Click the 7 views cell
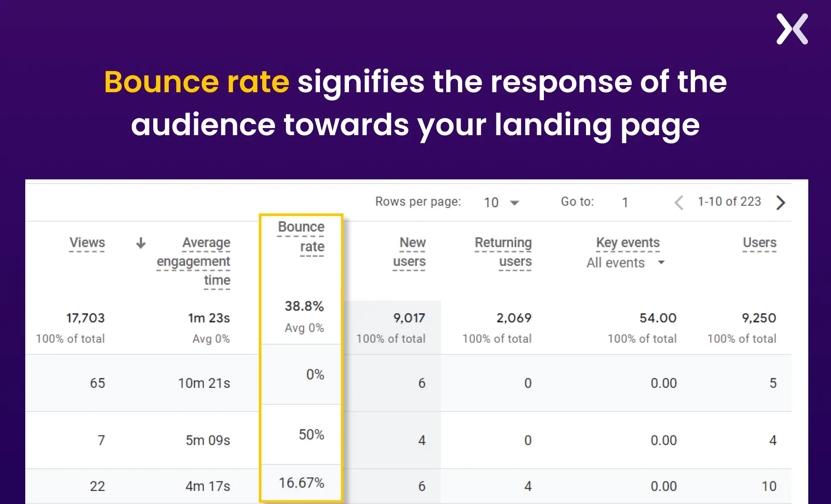Viewport: 831px width, 504px height. tap(101, 440)
